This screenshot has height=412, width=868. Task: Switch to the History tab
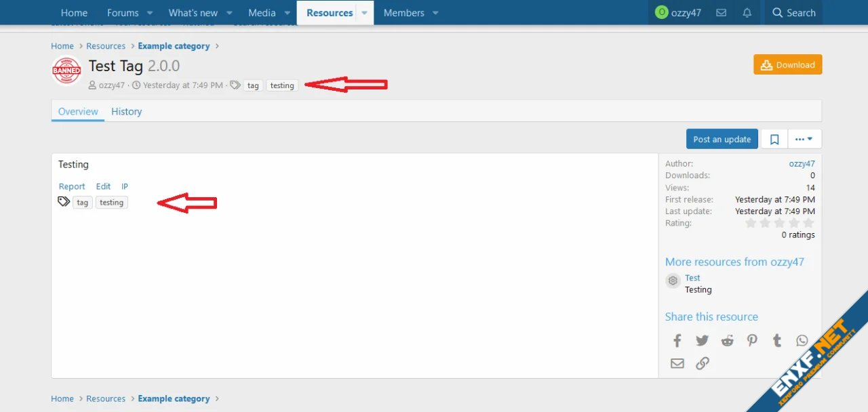point(127,112)
